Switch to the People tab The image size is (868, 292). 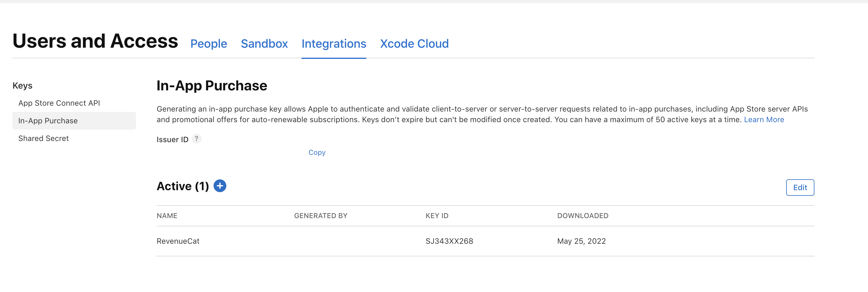(x=208, y=44)
